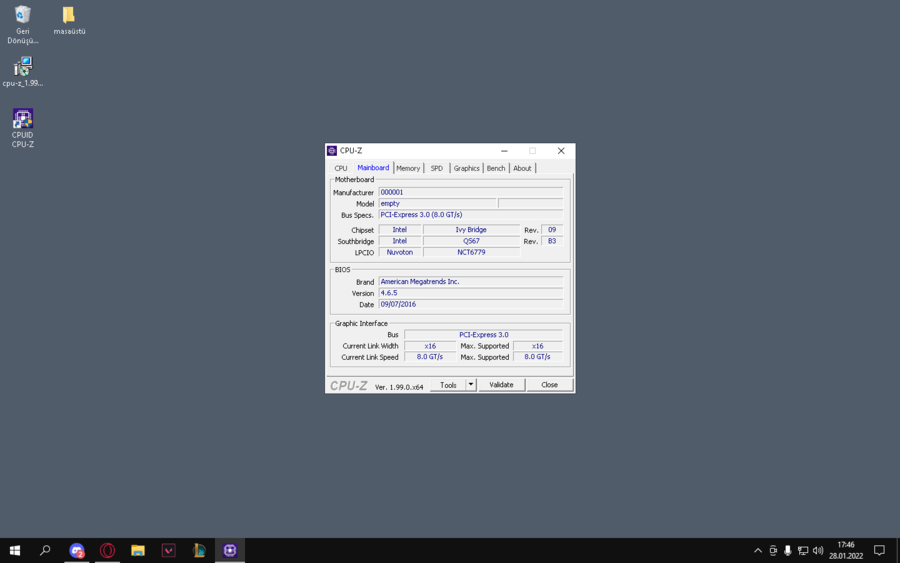Open the Valorant taskbar icon
The width and height of the screenshot is (900, 563).
168,550
